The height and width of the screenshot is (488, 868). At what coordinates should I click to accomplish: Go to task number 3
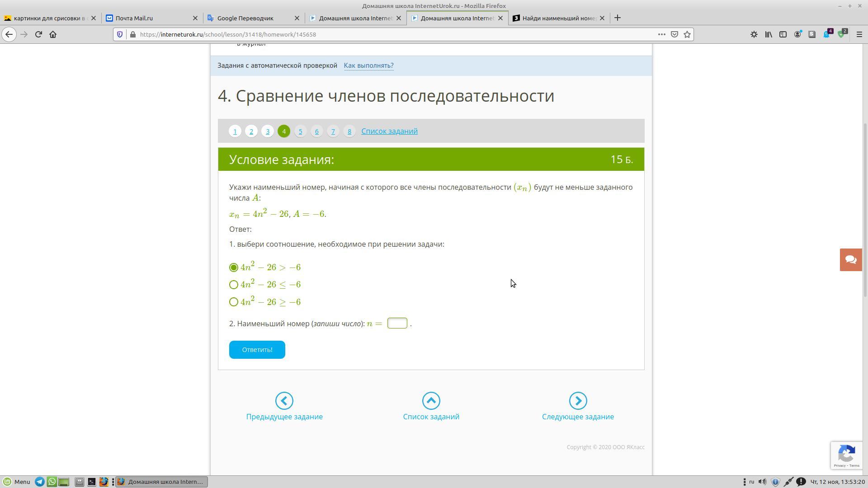point(268,131)
